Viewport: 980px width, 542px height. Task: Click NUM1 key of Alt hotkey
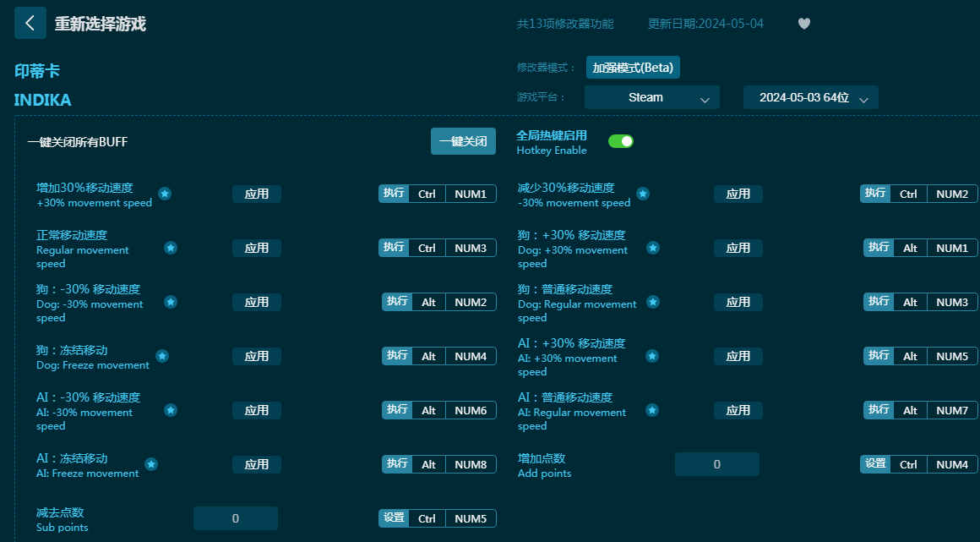[x=952, y=248]
